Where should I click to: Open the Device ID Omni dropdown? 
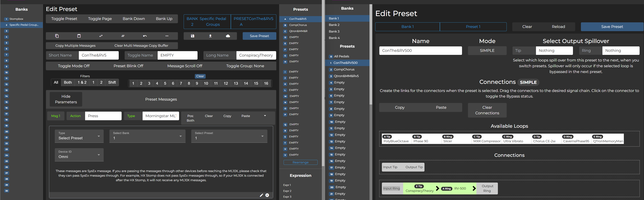click(x=79, y=155)
